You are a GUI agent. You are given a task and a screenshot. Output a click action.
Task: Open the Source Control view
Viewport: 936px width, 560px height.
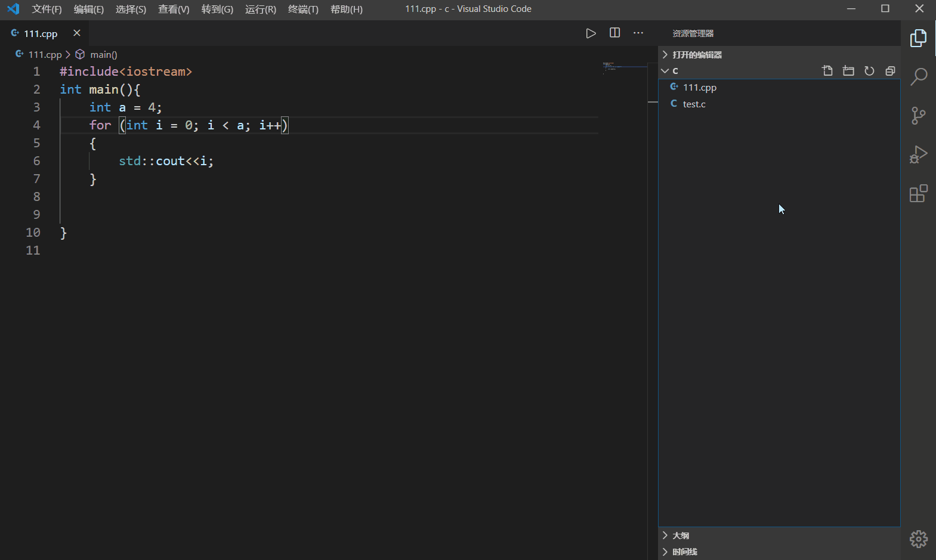(x=918, y=115)
